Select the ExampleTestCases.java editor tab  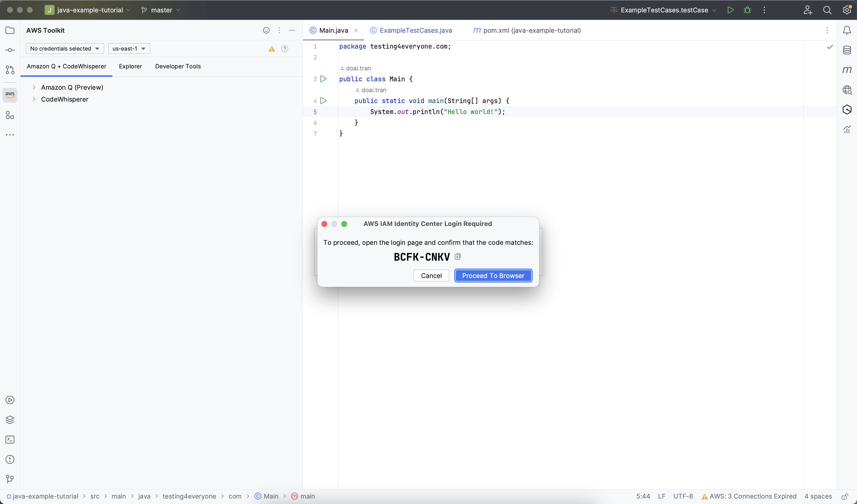[x=411, y=30]
